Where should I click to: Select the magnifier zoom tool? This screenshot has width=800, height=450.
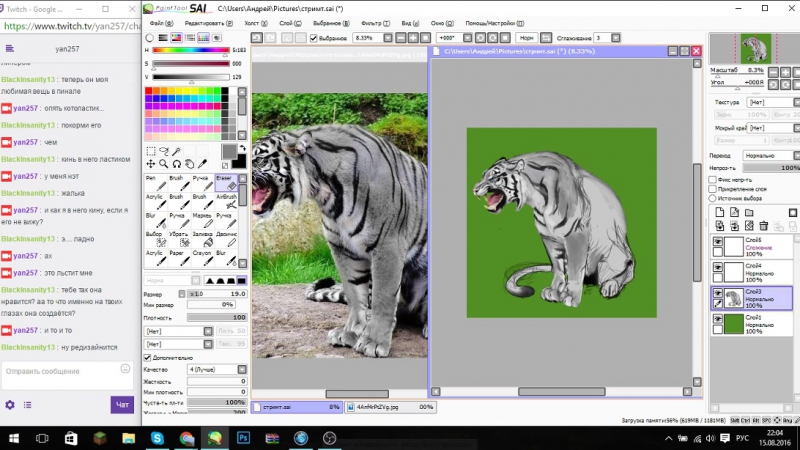coord(163,164)
